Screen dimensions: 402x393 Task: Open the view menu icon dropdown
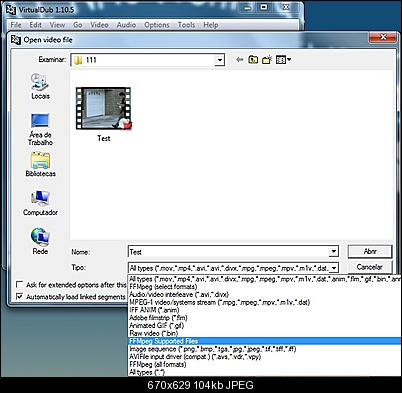283,60
